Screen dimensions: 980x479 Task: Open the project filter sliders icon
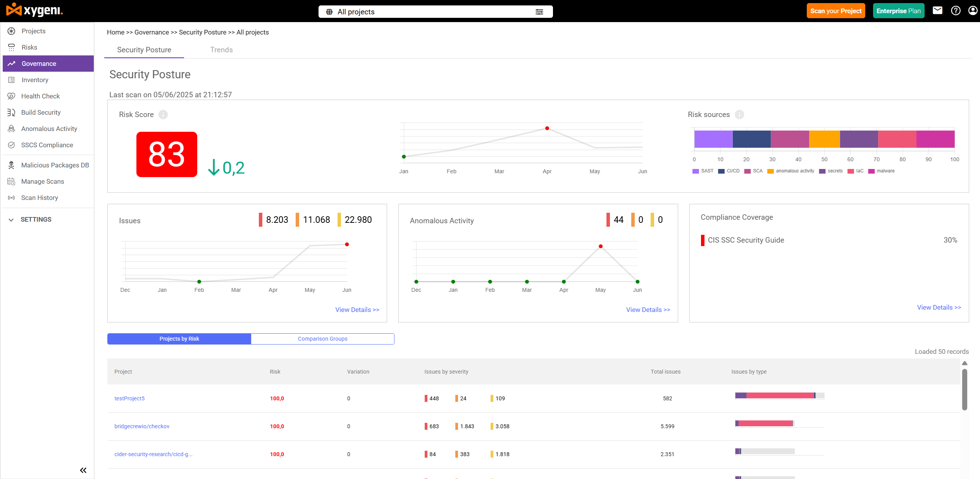[539, 12]
